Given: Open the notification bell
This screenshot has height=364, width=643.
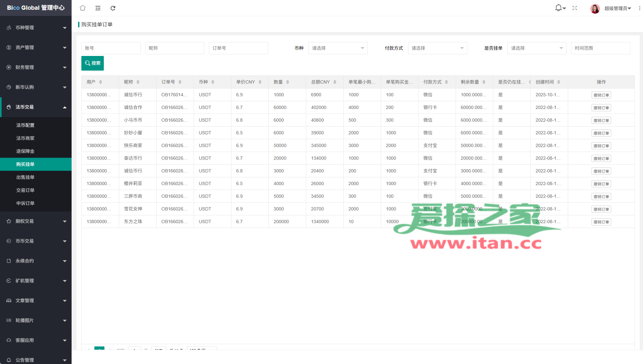Looking at the screenshot, I should coord(559,8).
